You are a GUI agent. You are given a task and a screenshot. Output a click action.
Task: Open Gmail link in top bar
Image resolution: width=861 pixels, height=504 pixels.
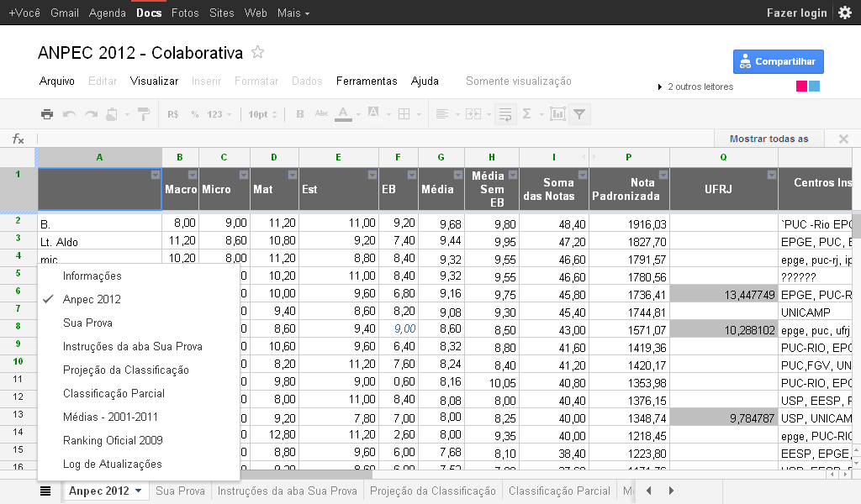point(65,13)
